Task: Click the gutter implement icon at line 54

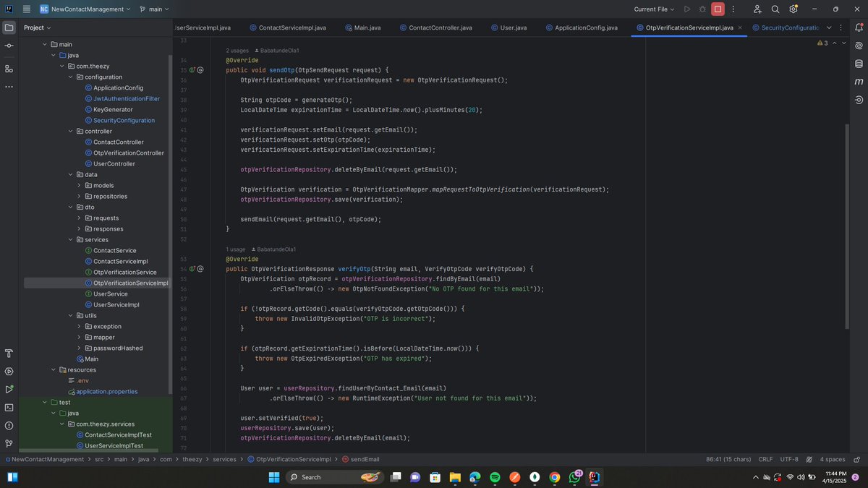Action: [x=193, y=269]
